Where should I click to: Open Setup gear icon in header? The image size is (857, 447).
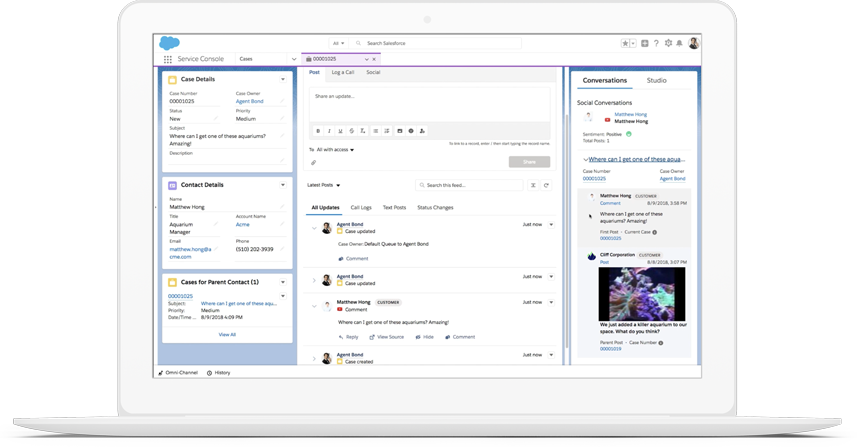point(668,44)
